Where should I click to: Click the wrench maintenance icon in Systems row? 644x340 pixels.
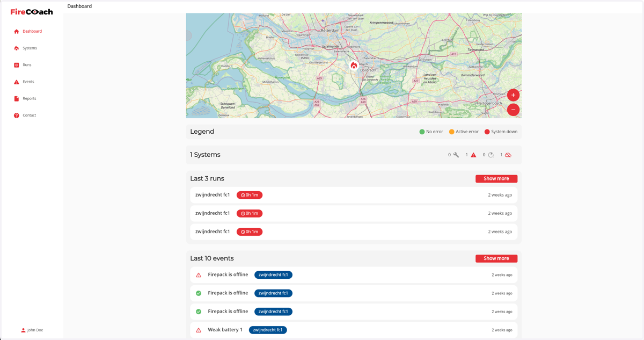(x=456, y=155)
